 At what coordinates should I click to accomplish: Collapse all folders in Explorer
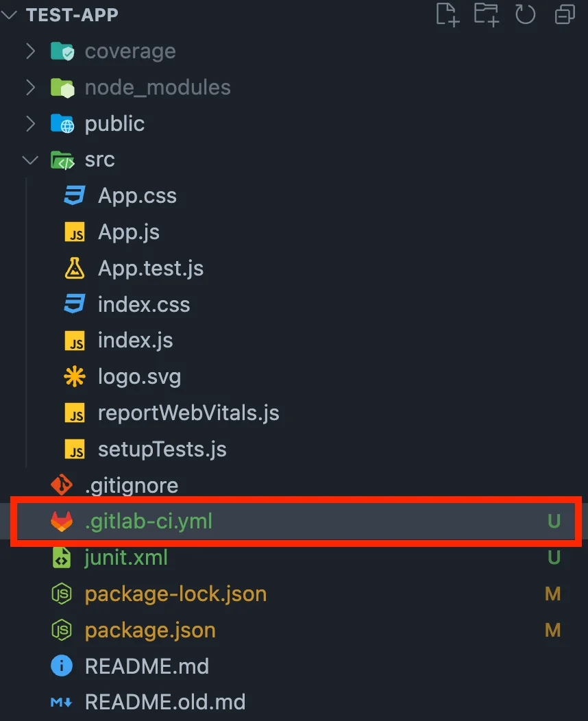564,14
